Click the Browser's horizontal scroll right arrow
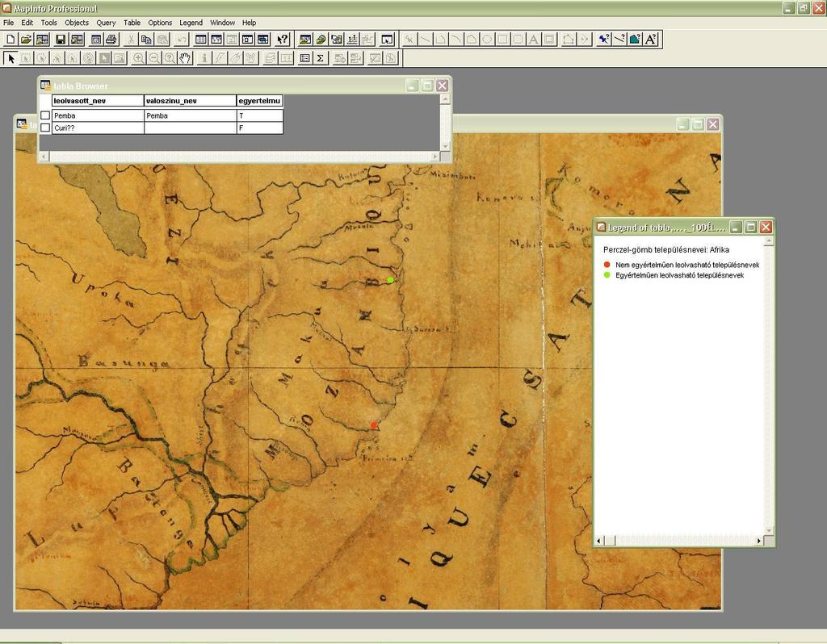The width and height of the screenshot is (827, 644). coord(435,156)
